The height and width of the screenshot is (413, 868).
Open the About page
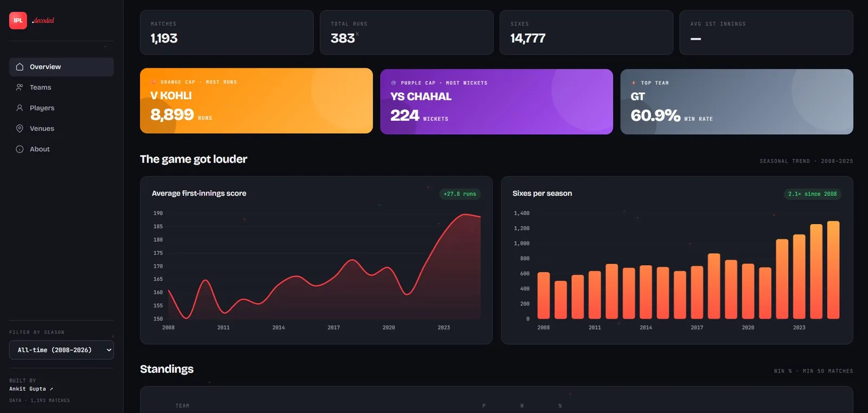tap(61, 149)
